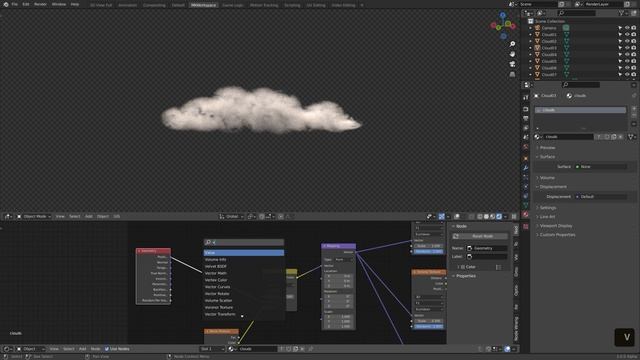Switch perspective/orthographic grid icon in viewport

pyautogui.click(x=512, y=74)
